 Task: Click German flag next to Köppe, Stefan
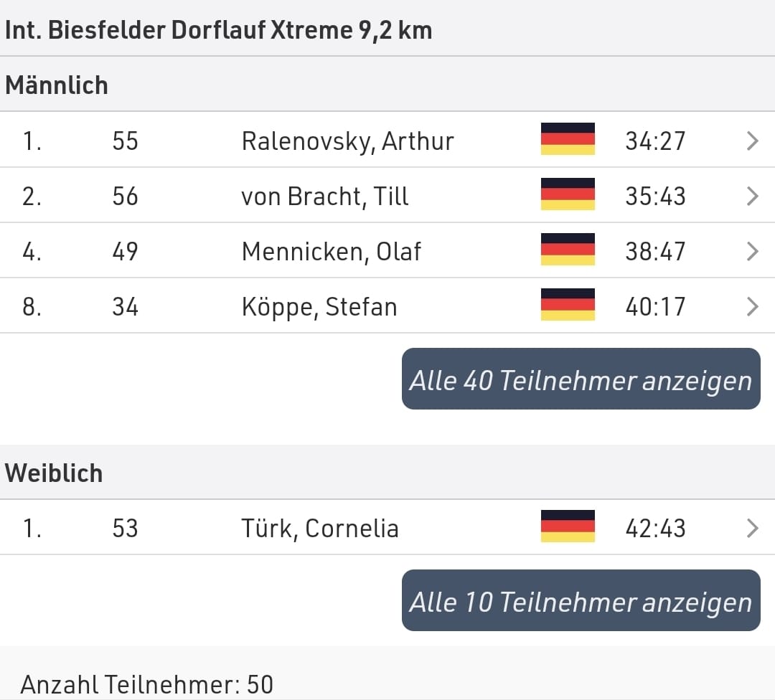(568, 305)
